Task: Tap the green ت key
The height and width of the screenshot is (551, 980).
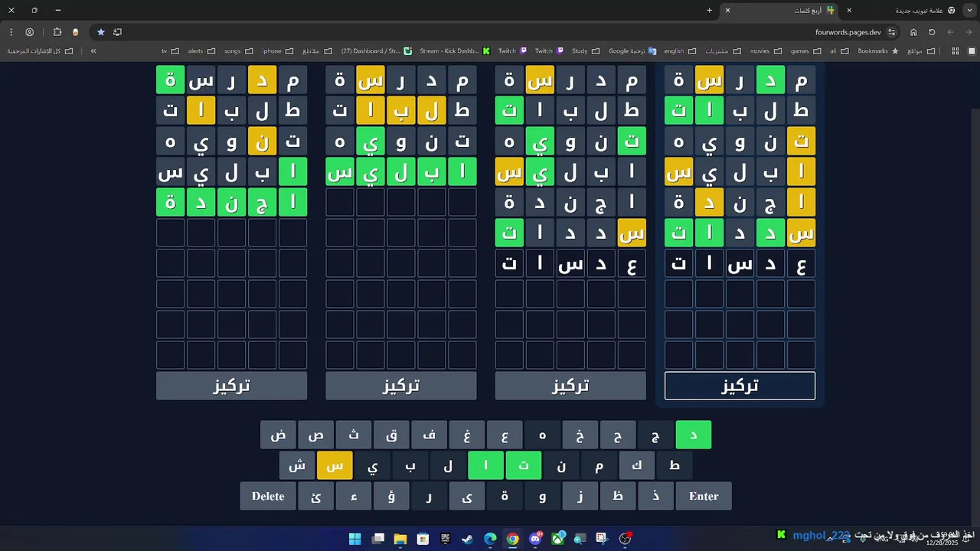Action: click(x=524, y=465)
